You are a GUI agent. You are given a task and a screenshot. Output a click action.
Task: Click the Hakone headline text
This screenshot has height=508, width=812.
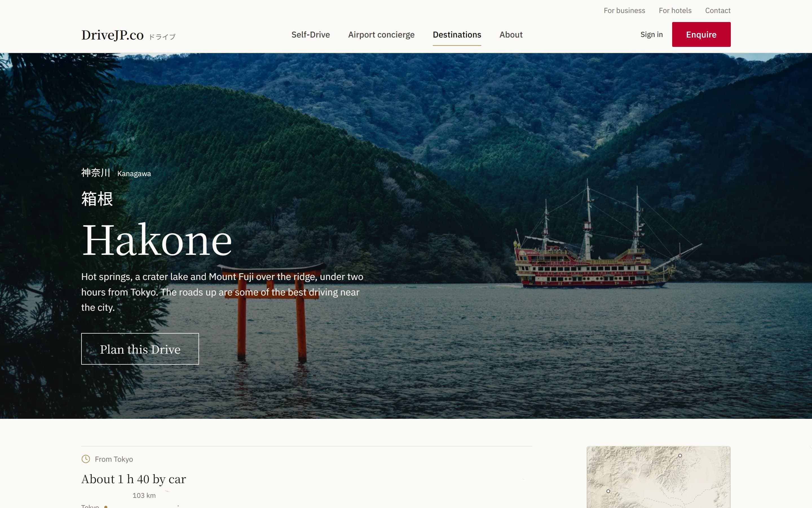coord(157,240)
